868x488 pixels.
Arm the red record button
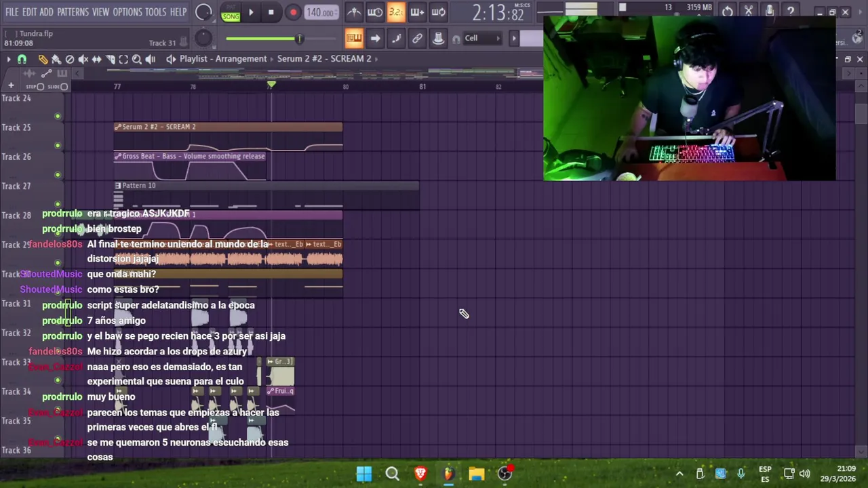coord(293,12)
